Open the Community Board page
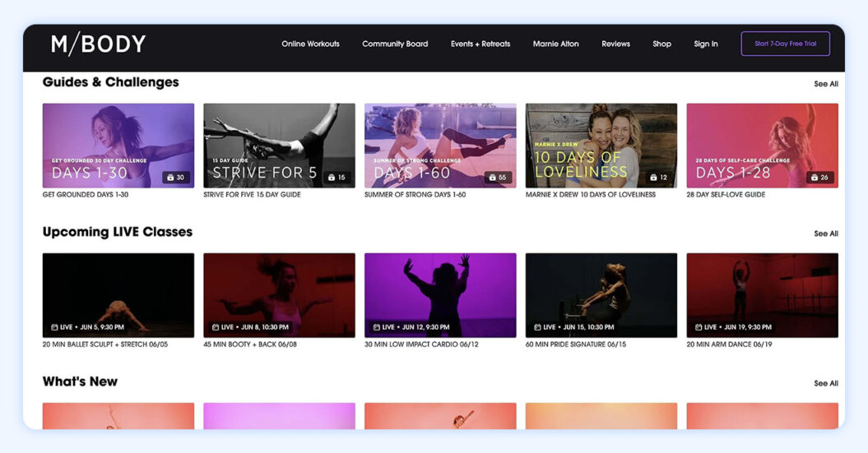868x453 pixels. click(x=395, y=44)
